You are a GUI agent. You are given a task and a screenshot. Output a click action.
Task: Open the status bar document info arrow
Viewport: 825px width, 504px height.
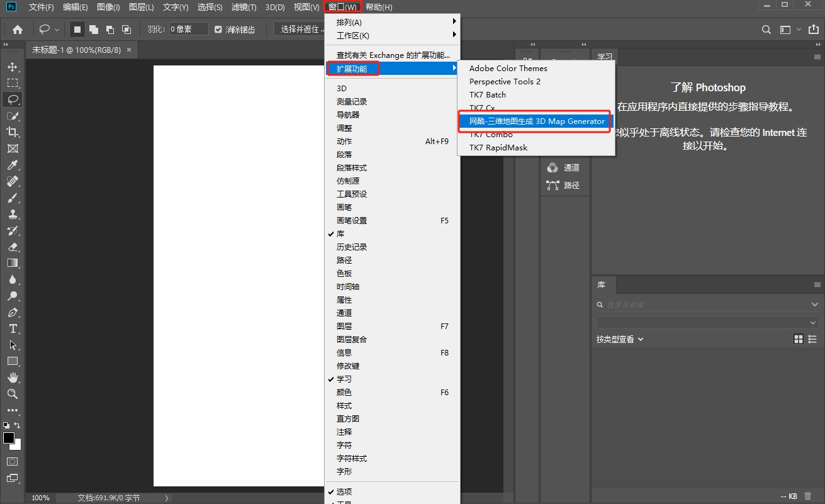(x=167, y=498)
